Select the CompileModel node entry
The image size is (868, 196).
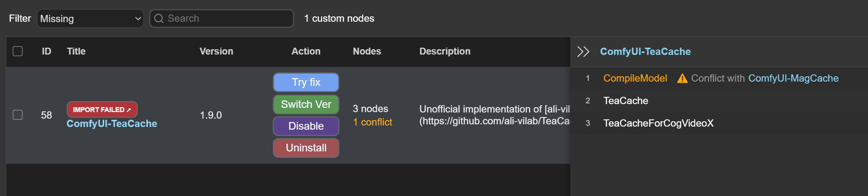click(x=635, y=78)
